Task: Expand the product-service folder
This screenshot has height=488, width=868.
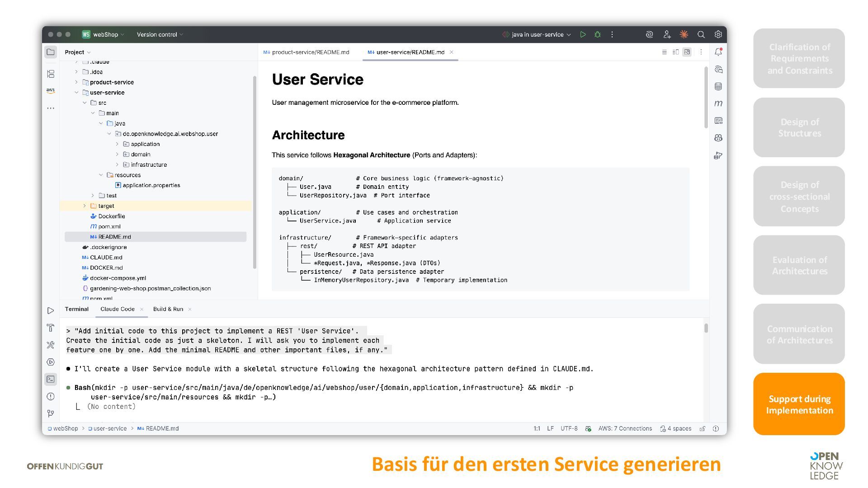Action: (76, 82)
